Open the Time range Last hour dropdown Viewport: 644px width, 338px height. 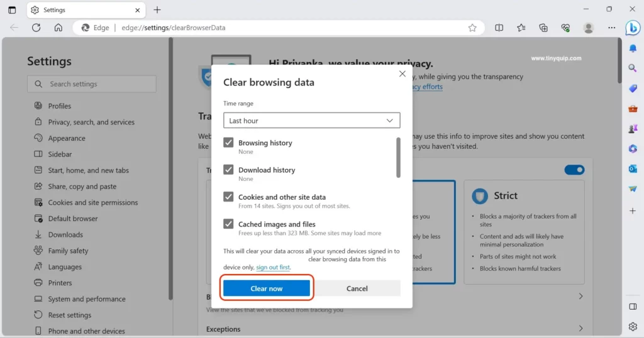point(312,121)
